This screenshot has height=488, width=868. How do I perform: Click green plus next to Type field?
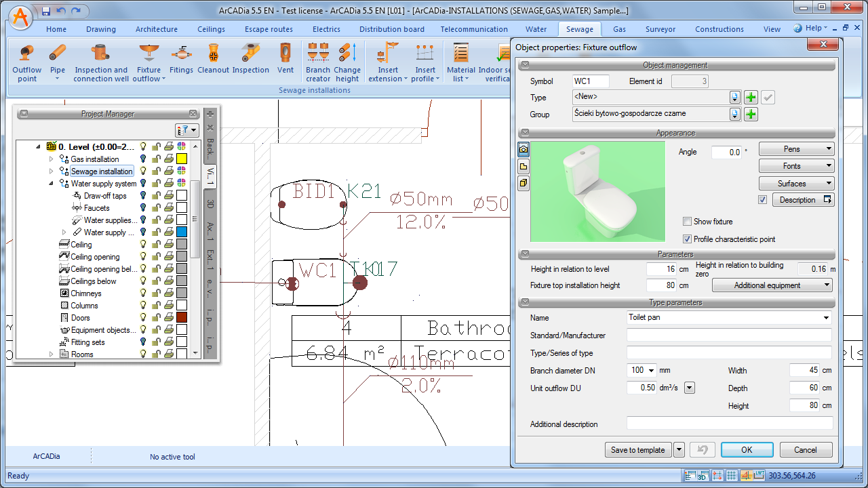751,98
